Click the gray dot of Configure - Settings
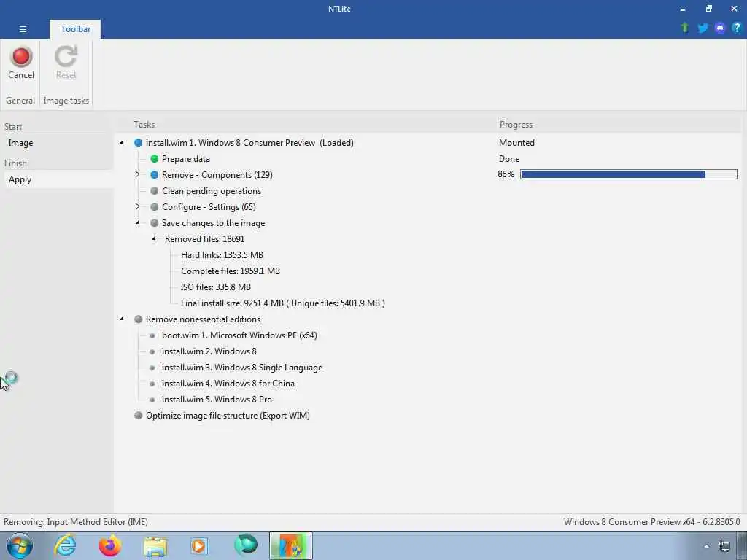The width and height of the screenshot is (747, 560). pos(155,206)
